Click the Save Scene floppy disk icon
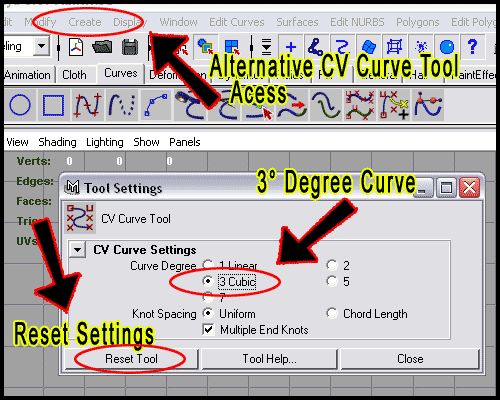500x400 pixels. pyautogui.click(x=130, y=47)
